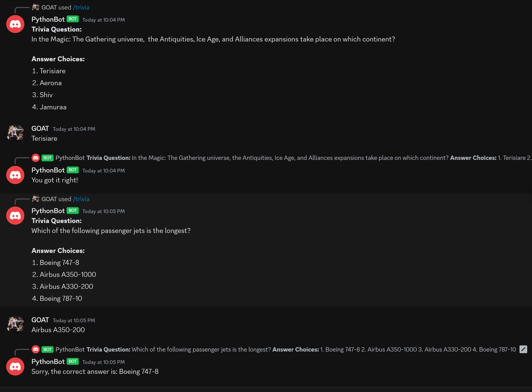
Task: Click PythonBot's red Discord avatar on first trivia message
Action: coord(15,24)
